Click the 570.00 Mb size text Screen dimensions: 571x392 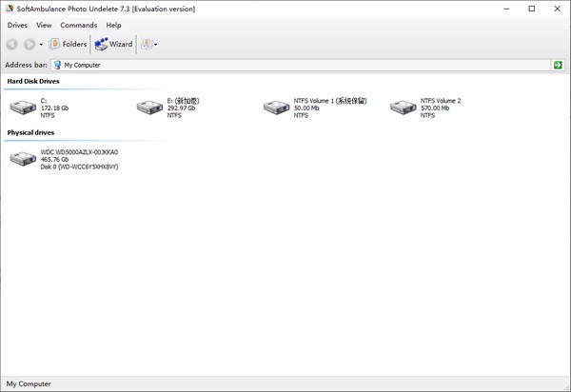(x=435, y=108)
